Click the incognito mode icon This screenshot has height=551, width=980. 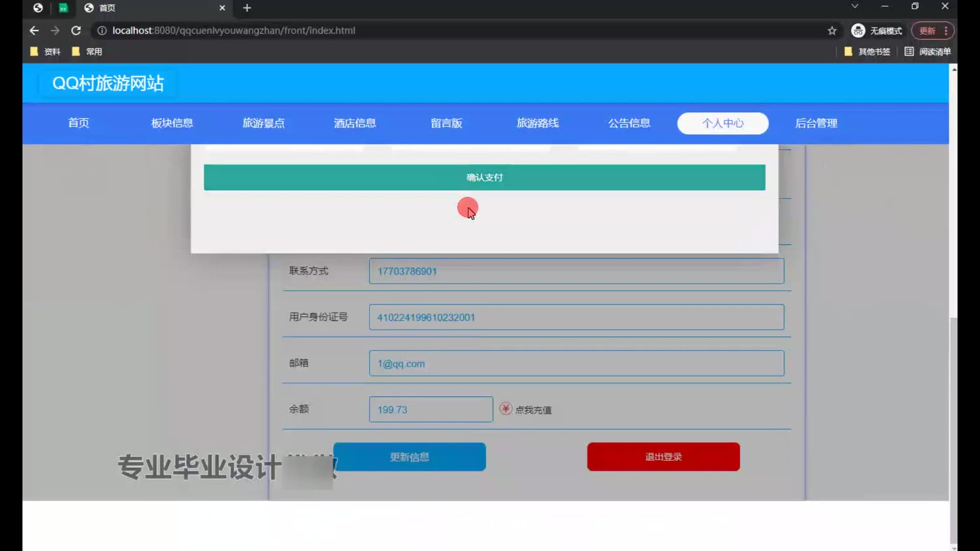[x=858, y=31]
